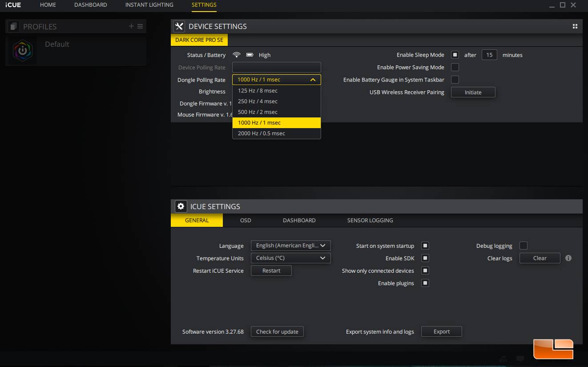Open the General tab in iCUE Settings
This screenshot has width=588, height=367.
[x=197, y=220]
